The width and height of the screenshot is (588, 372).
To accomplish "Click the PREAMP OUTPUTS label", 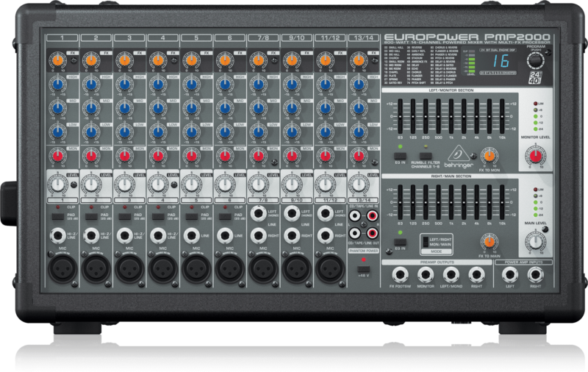I will [x=437, y=262].
